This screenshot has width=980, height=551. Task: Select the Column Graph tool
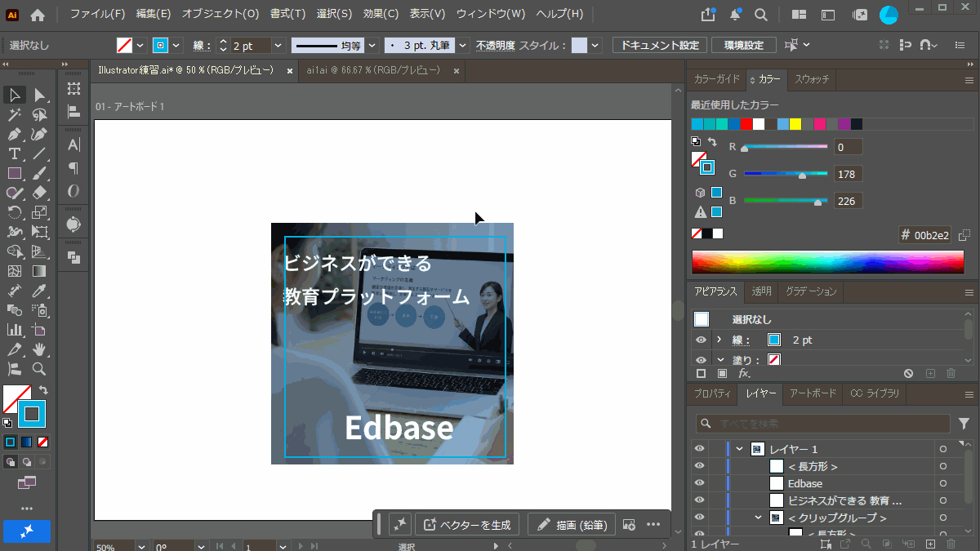click(15, 330)
